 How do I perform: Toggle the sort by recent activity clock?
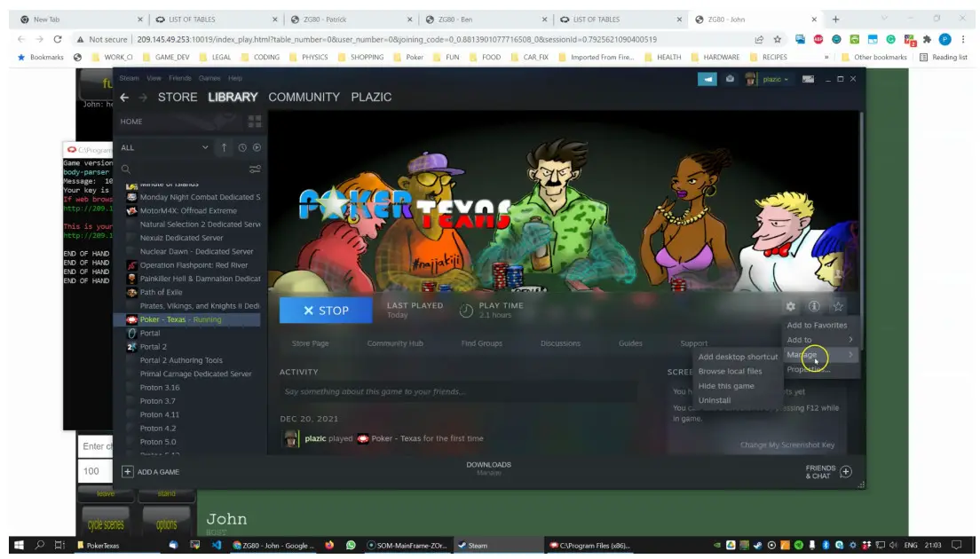[241, 147]
